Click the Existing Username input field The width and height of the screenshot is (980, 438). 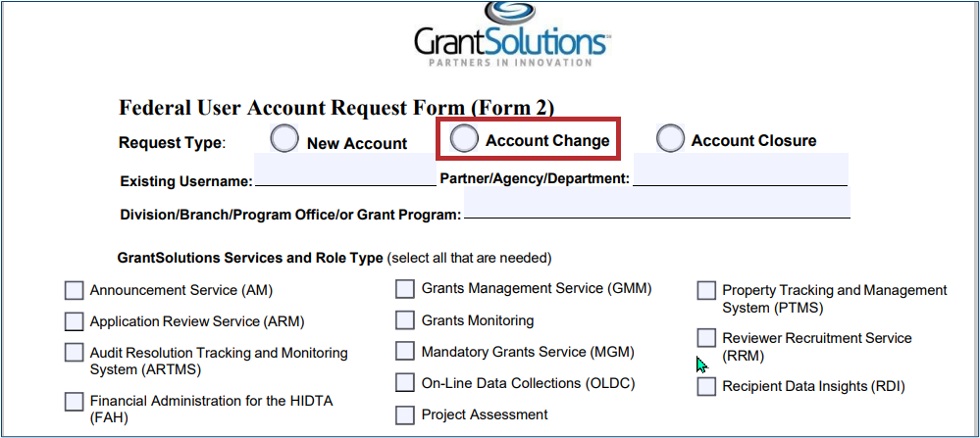344,170
